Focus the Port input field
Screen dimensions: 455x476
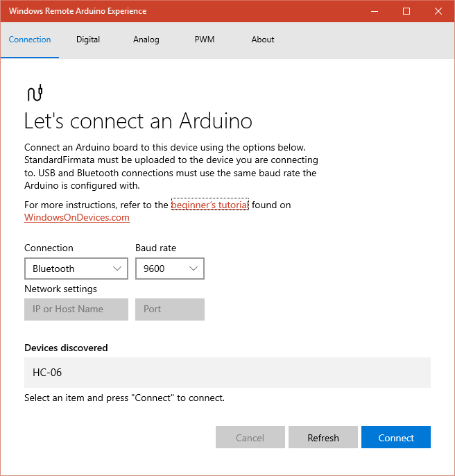click(170, 309)
